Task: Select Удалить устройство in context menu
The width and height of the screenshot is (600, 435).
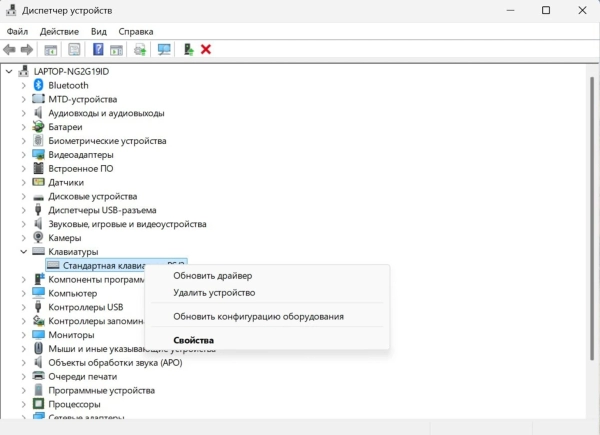Action: click(214, 293)
